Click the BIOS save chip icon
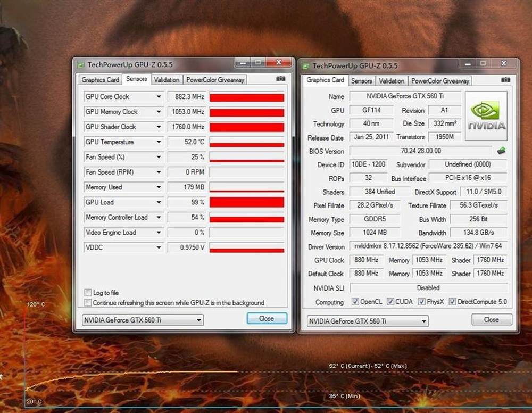 pyautogui.click(x=501, y=151)
